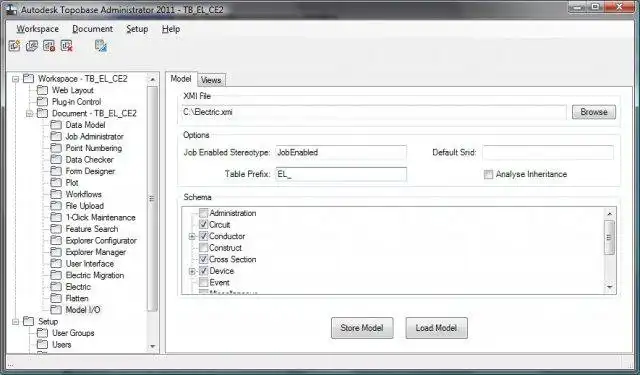Click the new workspace toolbar icon
Image resolution: width=640 pixels, height=375 pixels.
point(14,46)
